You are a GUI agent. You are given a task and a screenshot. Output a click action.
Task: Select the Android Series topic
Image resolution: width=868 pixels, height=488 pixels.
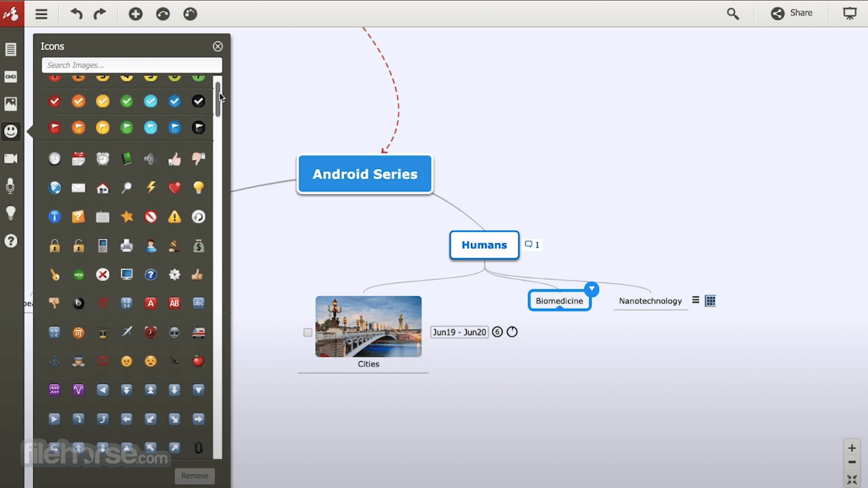tap(364, 174)
